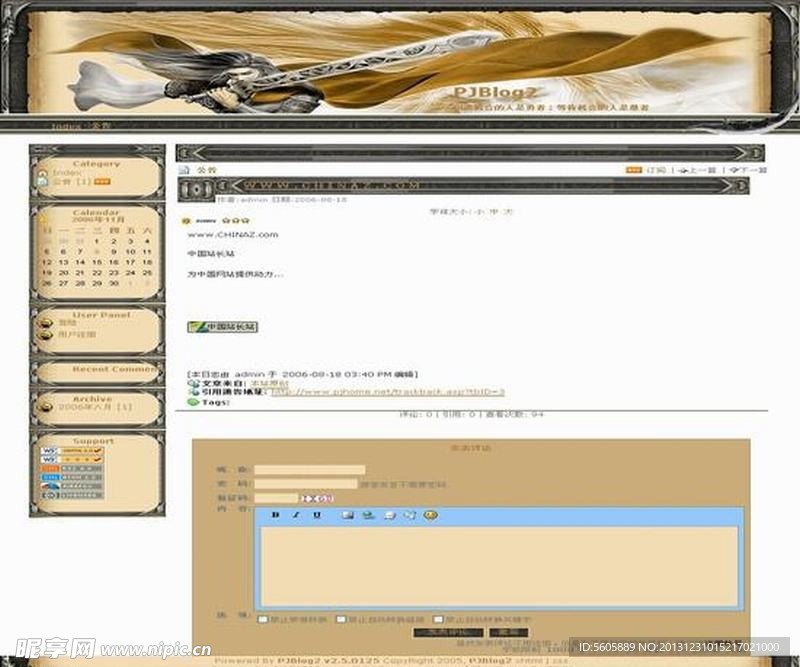Toggle Italic formatting in comment editor
The width and height of the screenshot is (800, 667).
point(296,515)
